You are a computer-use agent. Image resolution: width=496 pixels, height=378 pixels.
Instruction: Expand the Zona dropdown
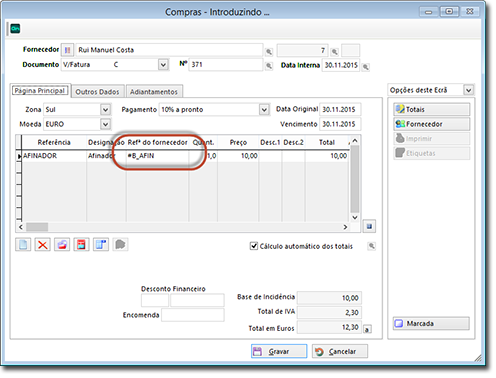click(105, 109)
